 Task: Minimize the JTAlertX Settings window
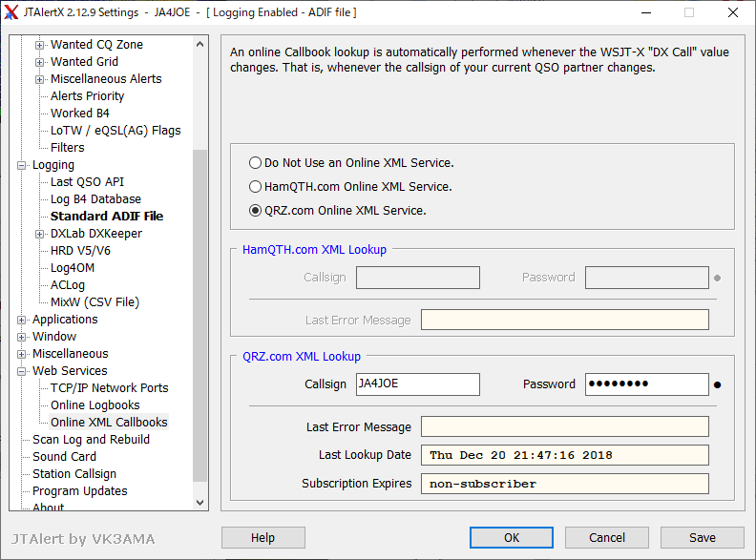(x=646, y=12)
